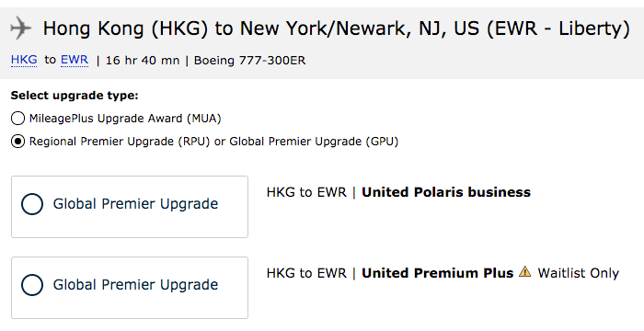Image resolution: width=644 pixels, height=331 pixels.
Task: Click the Waitlist Only notice text
Action: [579, 273]
